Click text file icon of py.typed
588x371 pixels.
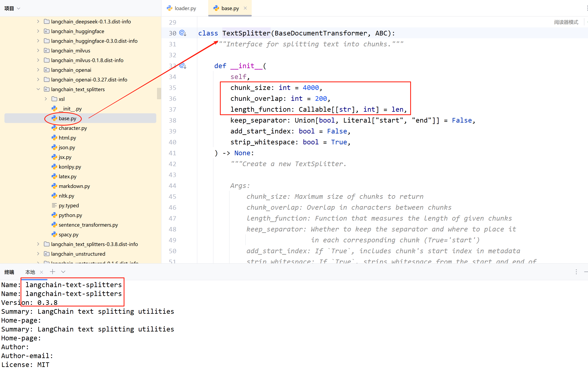point(54,205)
